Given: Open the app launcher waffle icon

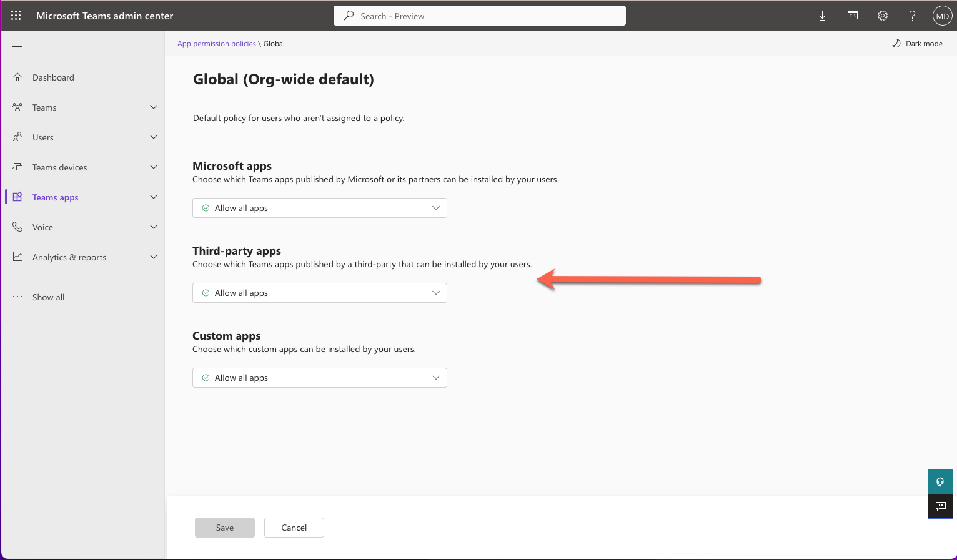Looking at the screenshot, I should (x=16, y=16).
